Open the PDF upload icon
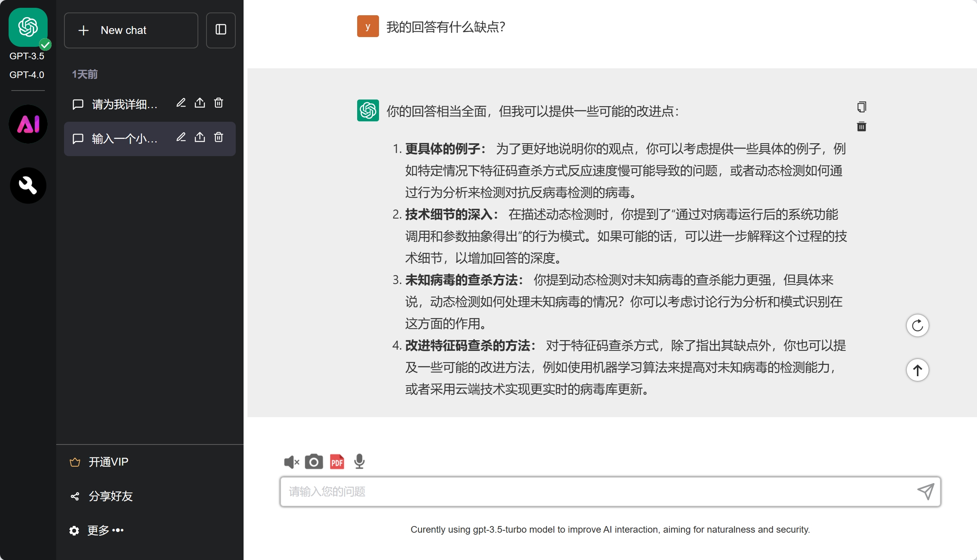The height and width of the screenshot is (560, 977). click(337, 462)
